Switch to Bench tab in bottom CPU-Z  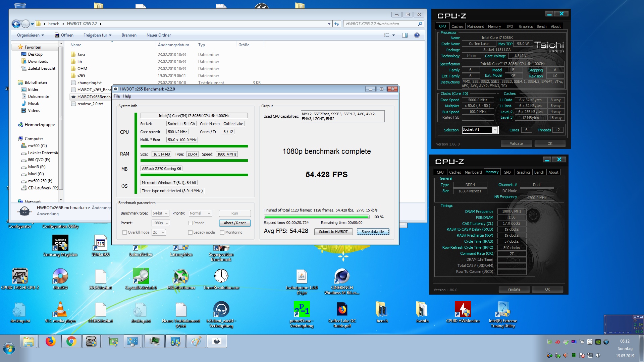click(x=539, y=172)
